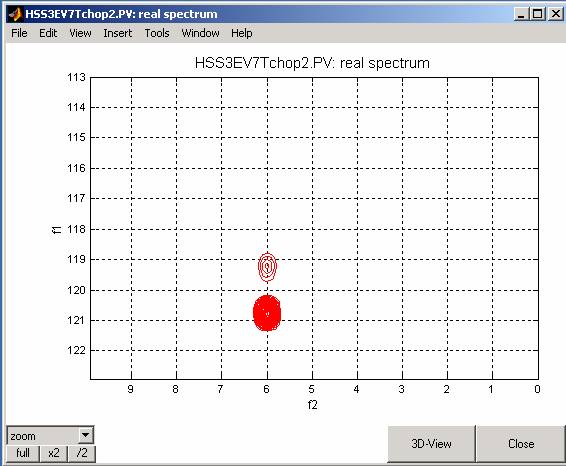Click the Close button at bottom
Viewport: 566px width, 466px height.
521,444
